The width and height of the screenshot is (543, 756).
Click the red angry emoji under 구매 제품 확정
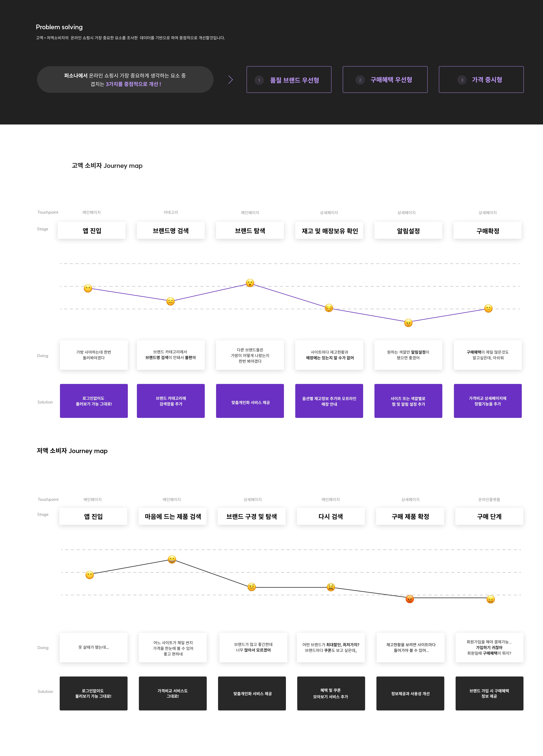pos(410,599)
